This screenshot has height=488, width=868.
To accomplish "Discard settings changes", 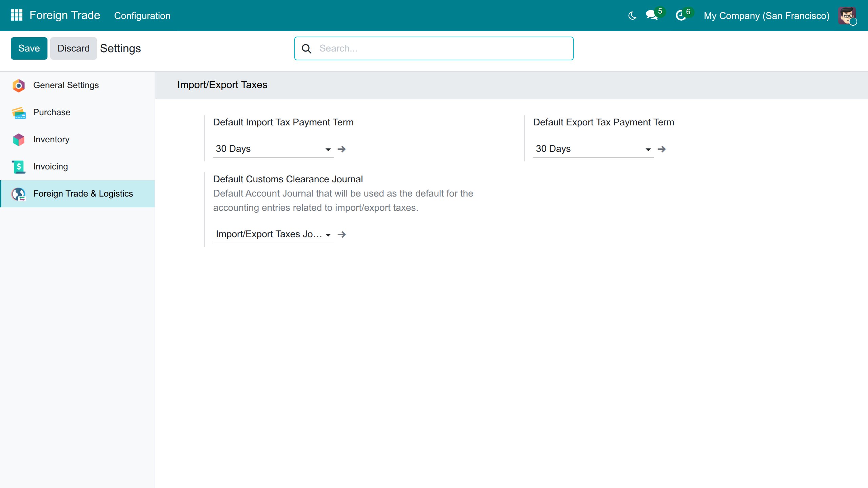I will [x=73, y=48].
